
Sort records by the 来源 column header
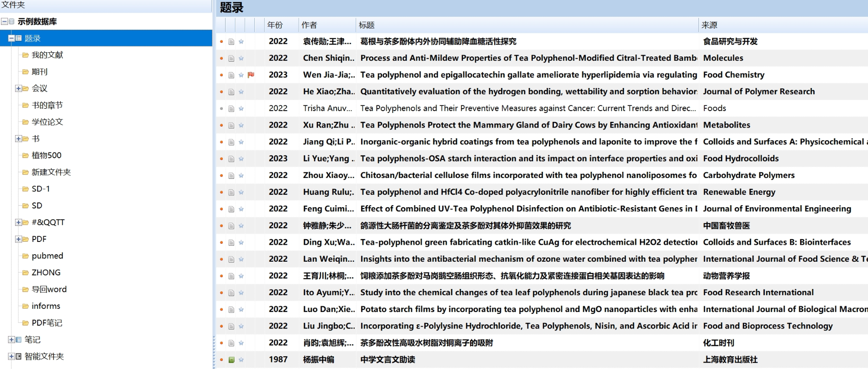coord(783,25)
